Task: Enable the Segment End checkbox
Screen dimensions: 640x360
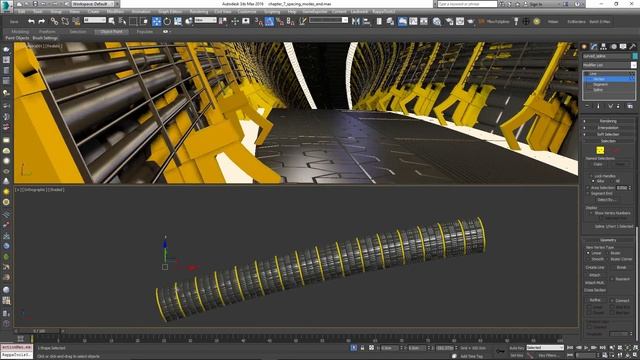Action: (588, 193)
